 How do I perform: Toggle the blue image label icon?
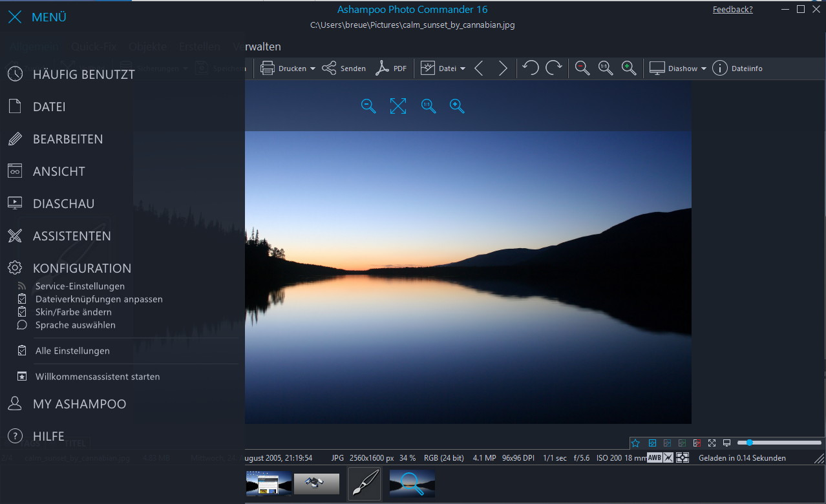[652, 443]
